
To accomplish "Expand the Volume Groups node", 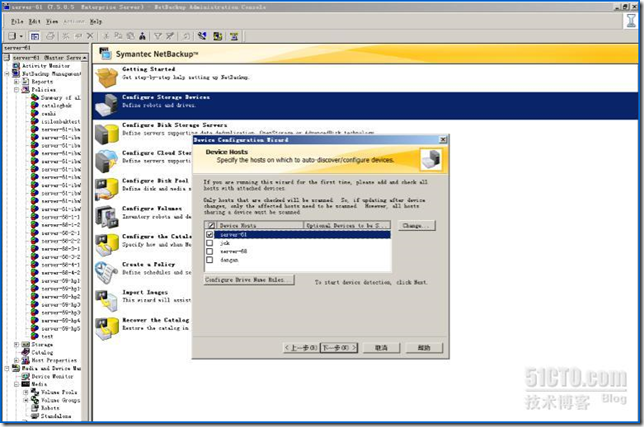I will tap(26, 400).
